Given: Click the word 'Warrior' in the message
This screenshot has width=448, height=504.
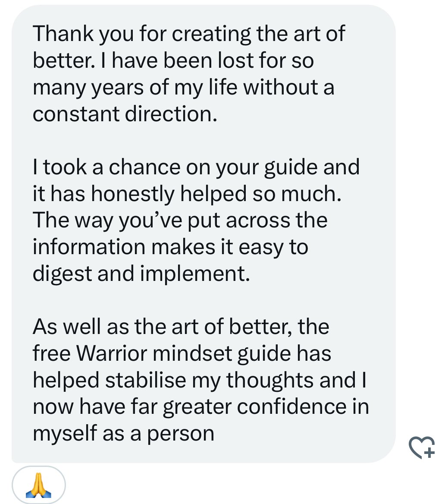Looking at the screenshot, I should pos(112,353).
